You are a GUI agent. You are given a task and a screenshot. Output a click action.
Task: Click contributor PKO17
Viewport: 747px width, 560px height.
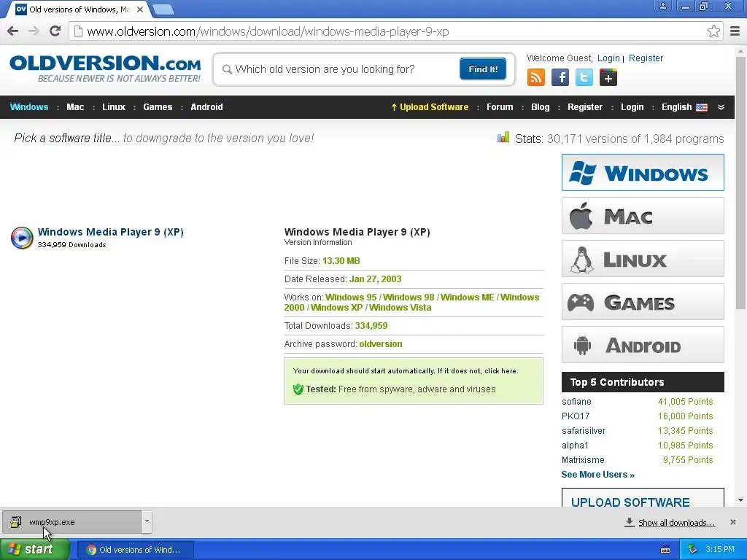point(576,416)
